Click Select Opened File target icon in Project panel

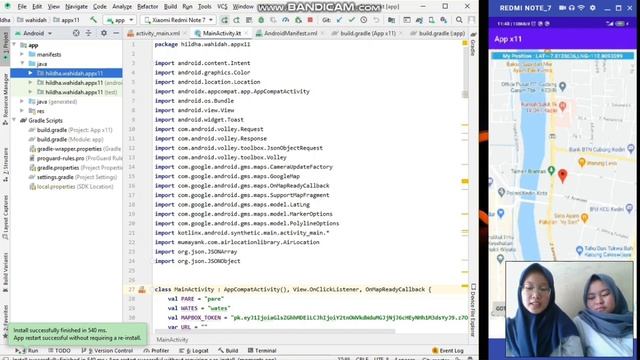point(76,33)
